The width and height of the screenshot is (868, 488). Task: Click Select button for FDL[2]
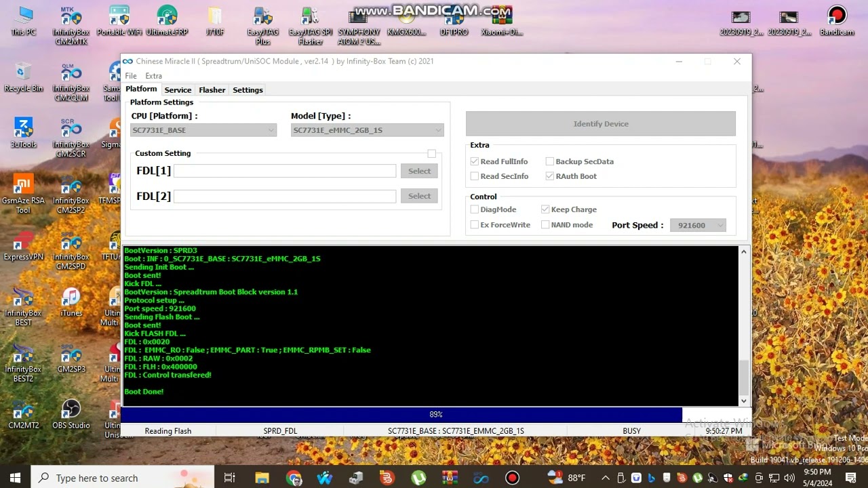point(419,196)
